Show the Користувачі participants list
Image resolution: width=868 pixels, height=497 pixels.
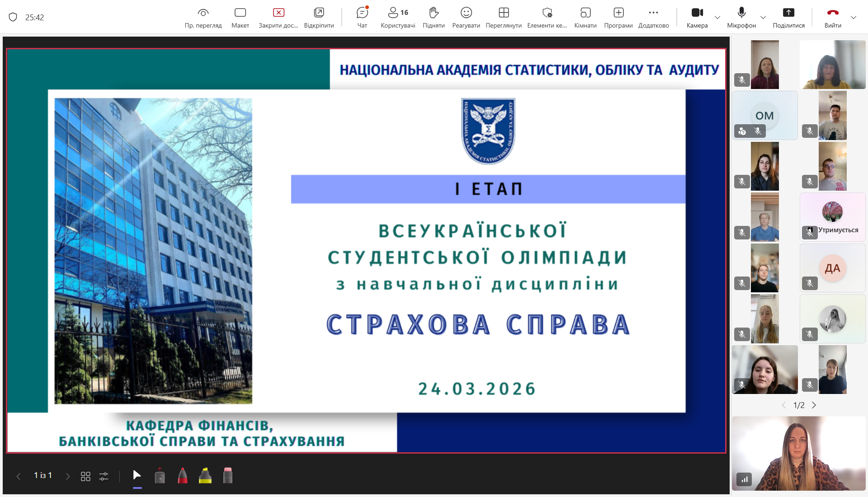pos(398,17)
